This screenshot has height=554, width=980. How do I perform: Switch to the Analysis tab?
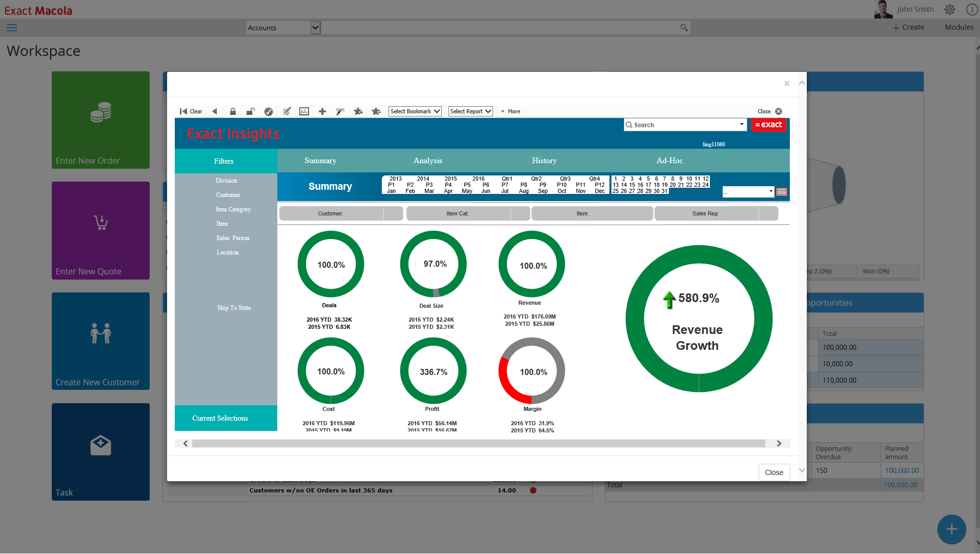(428, 161)
